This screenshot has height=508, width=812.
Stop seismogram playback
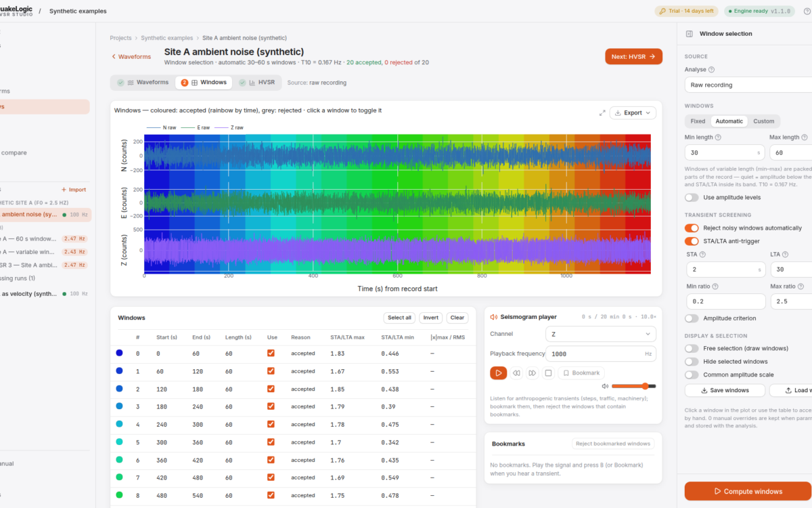point(549,373)
